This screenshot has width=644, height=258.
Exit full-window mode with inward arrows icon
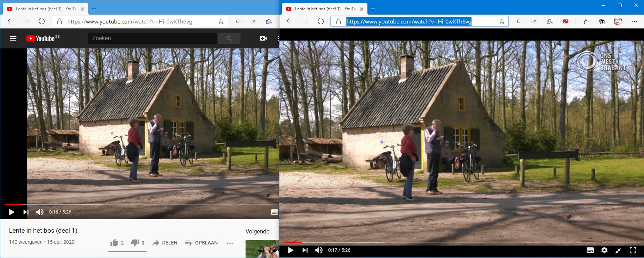(618, 250)
